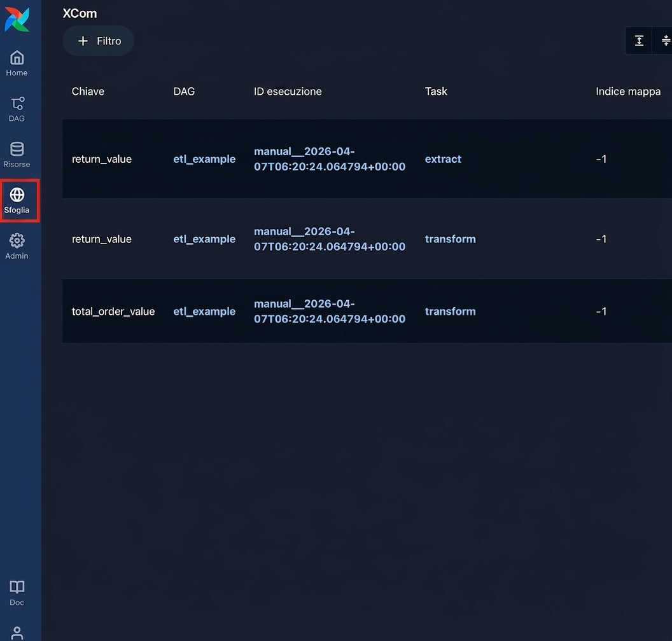The width and height of the screenshot is (672, 641).
Task: Click the XCom page heading
Action: [80, 13]
